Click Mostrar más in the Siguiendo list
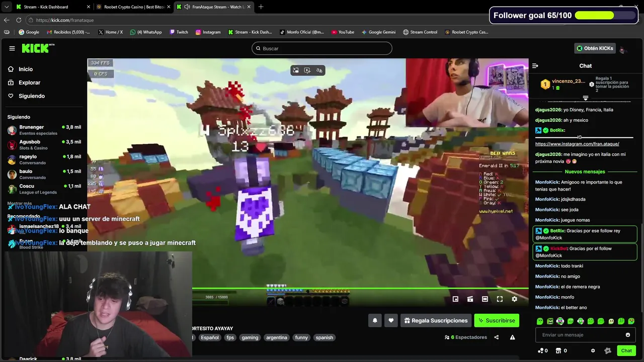Screen dimensions: 644x362 click(x=20, y=204)
